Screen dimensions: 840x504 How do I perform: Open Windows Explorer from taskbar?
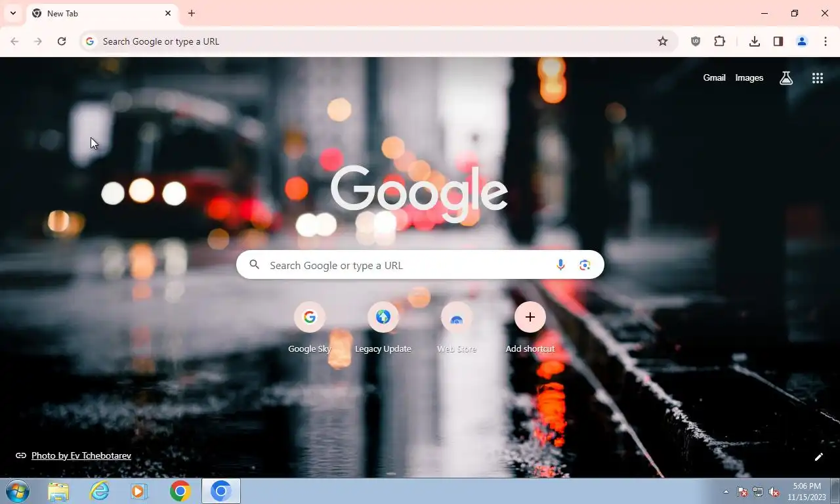[58, 491]
